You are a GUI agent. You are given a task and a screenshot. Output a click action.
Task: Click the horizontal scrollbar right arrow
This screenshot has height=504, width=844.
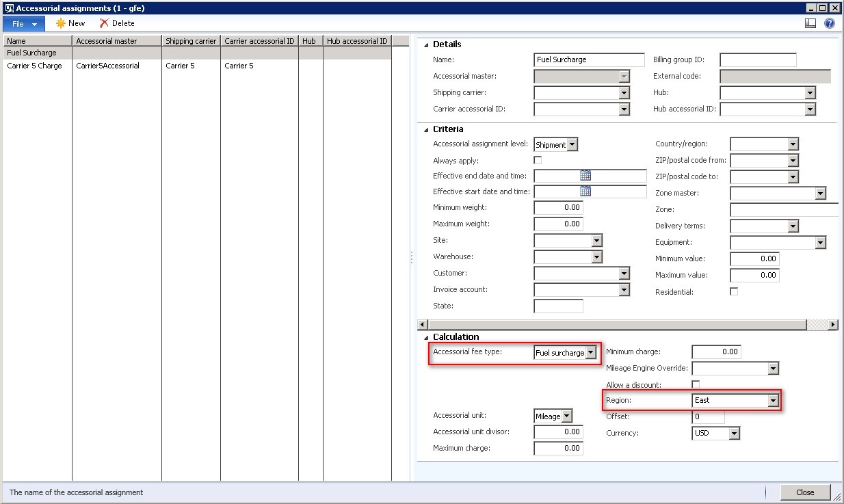click(833, 325)
